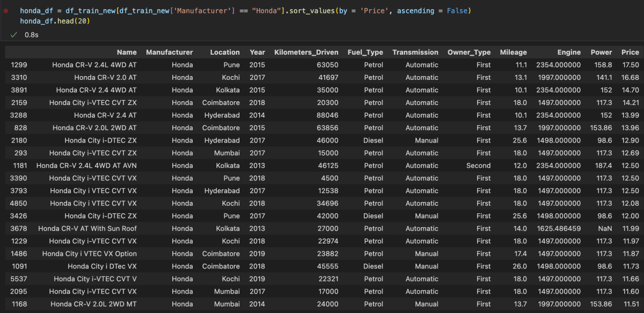The width and height of the screenshot is (644, 313).
Task: Click row index 293
Action: pos(21,153)
